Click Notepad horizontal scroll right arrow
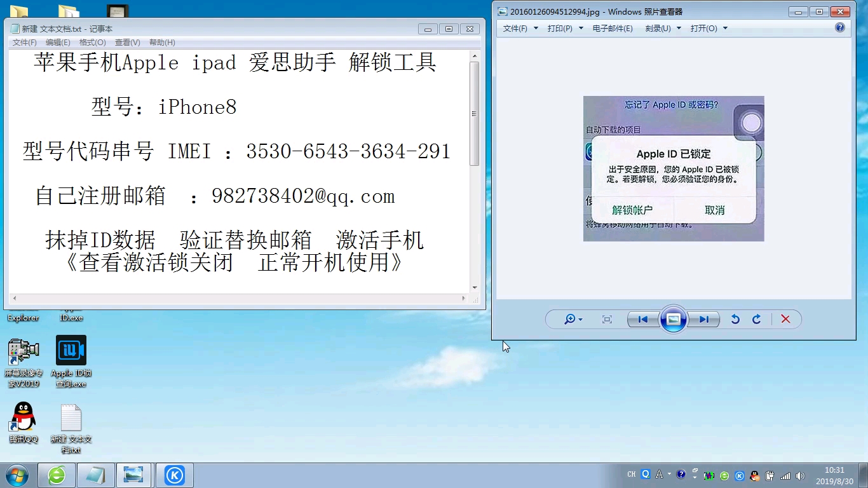 point(464,298)
